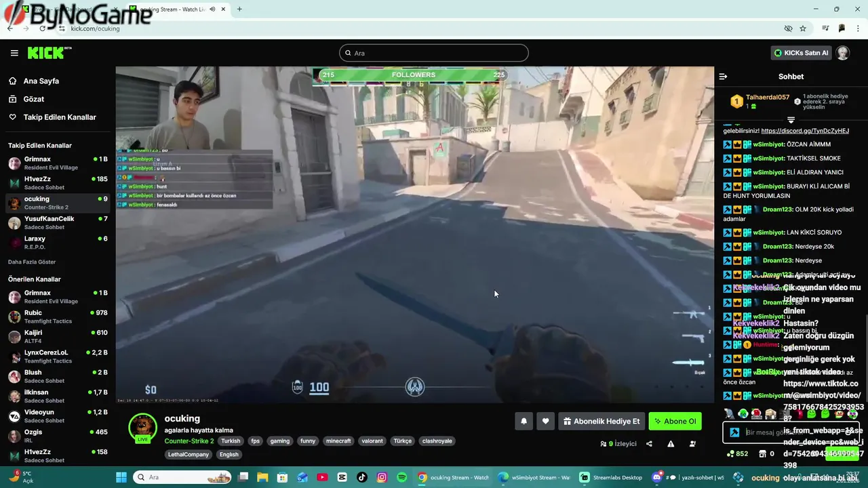Click KICKs Satın Al button

pyautogui.click(x=802, y=53)
